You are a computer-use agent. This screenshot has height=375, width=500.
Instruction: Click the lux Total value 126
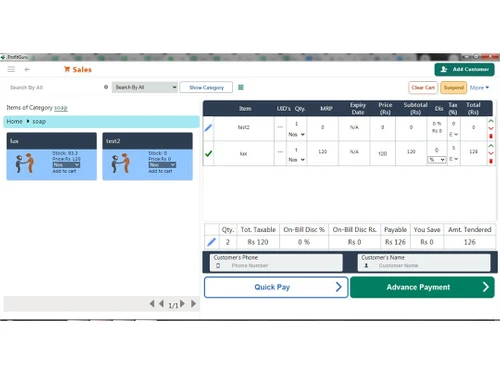(x=473, y=152)
